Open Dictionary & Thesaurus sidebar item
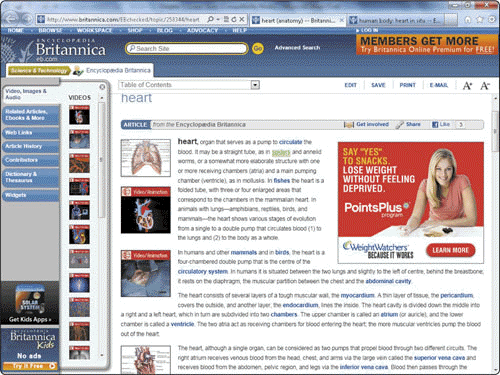The image size is (500, 375). pos(31,177)
